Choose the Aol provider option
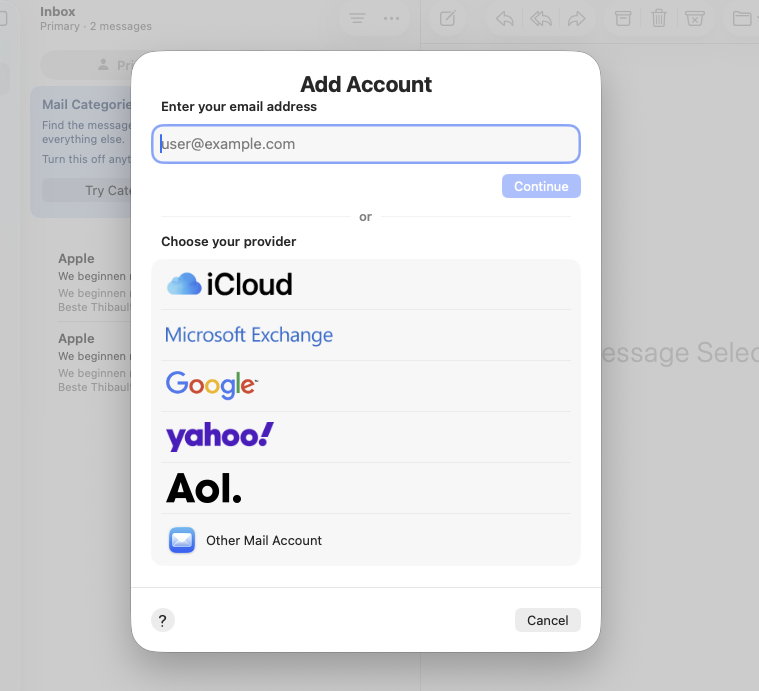Screen dimensions: 759x691 point(204,488)
